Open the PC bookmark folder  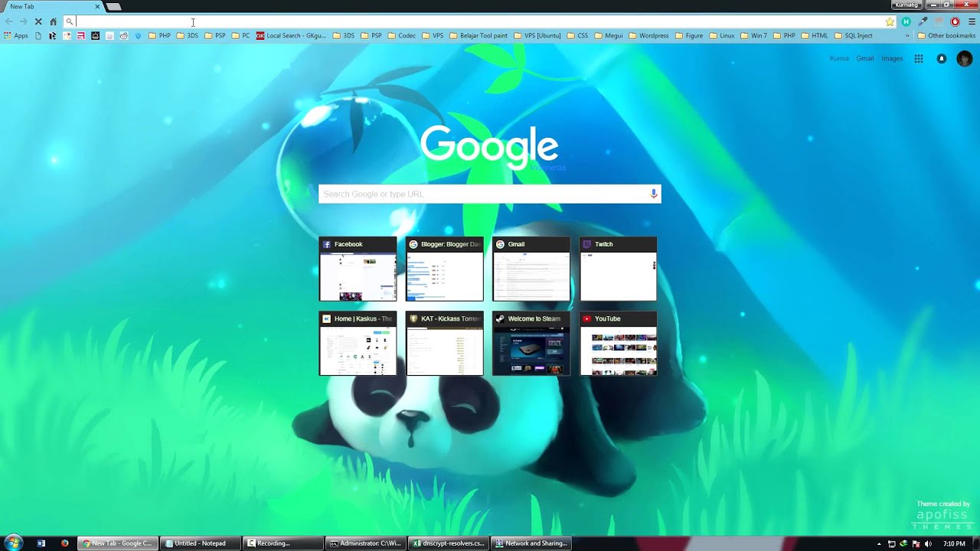pyautogui.click(x=240, y=36)
